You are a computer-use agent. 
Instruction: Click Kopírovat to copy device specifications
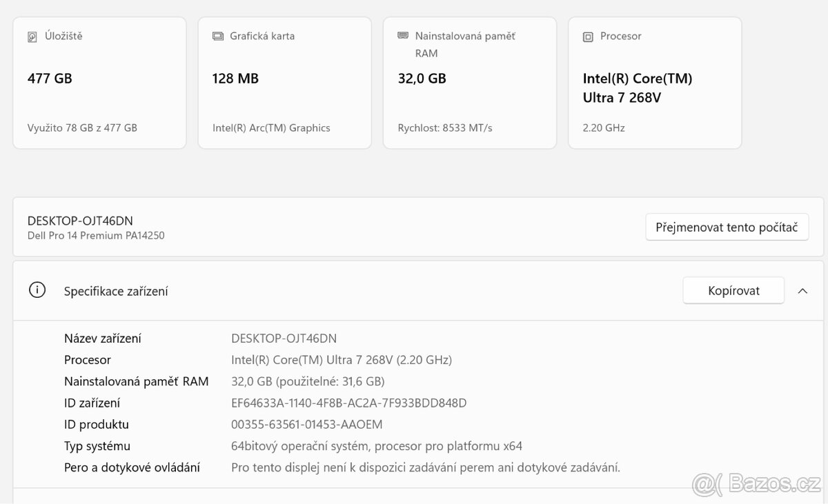pos(733,290)
